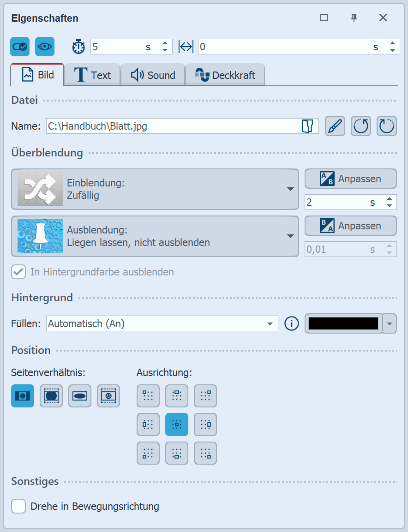
Task: Open the Ausblendung dropdown
Action: (290, 236)
